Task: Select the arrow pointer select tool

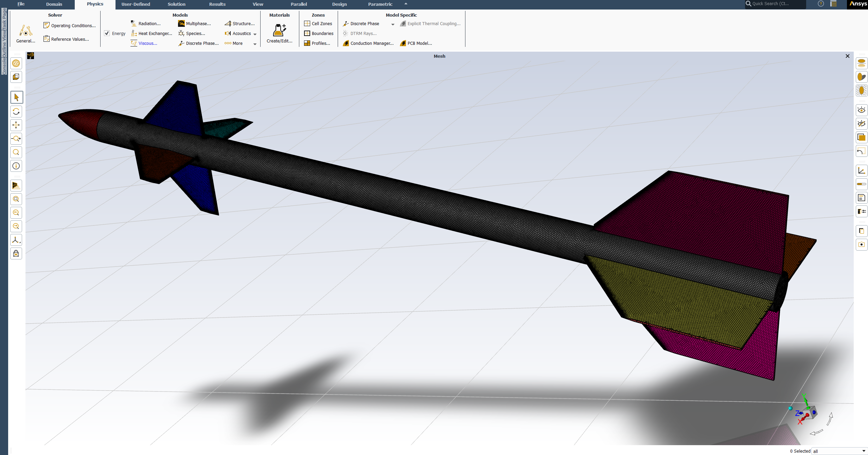Action: coord(16,98)
